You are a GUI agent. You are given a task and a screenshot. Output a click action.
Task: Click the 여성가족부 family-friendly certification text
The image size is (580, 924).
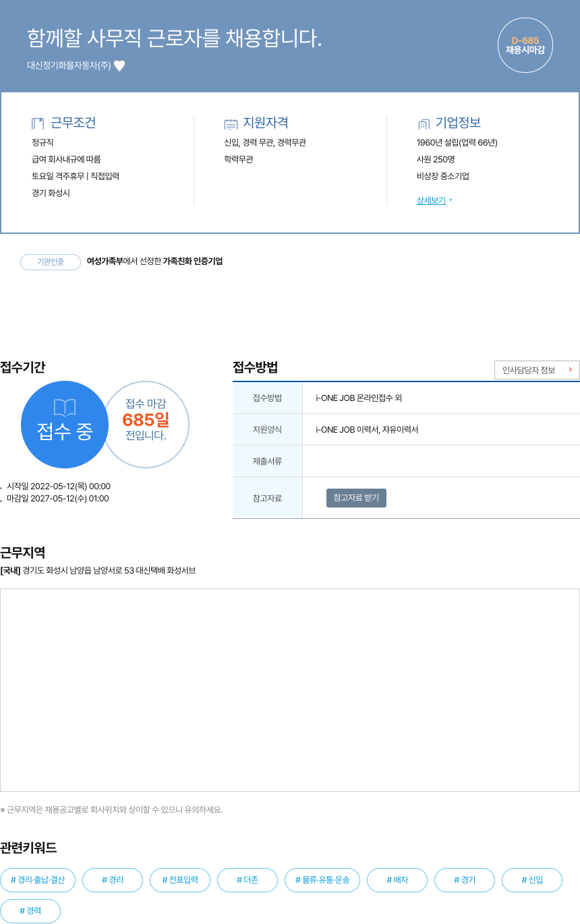coord(154,261)
